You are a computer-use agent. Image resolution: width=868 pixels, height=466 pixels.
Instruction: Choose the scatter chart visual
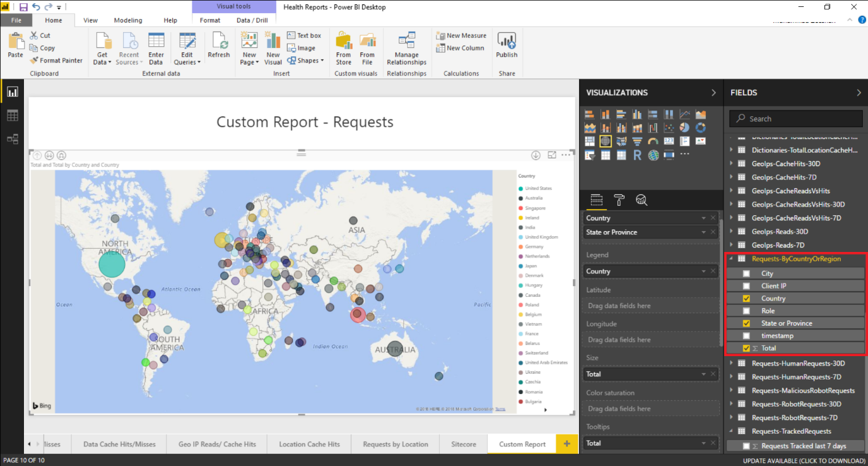669,128
